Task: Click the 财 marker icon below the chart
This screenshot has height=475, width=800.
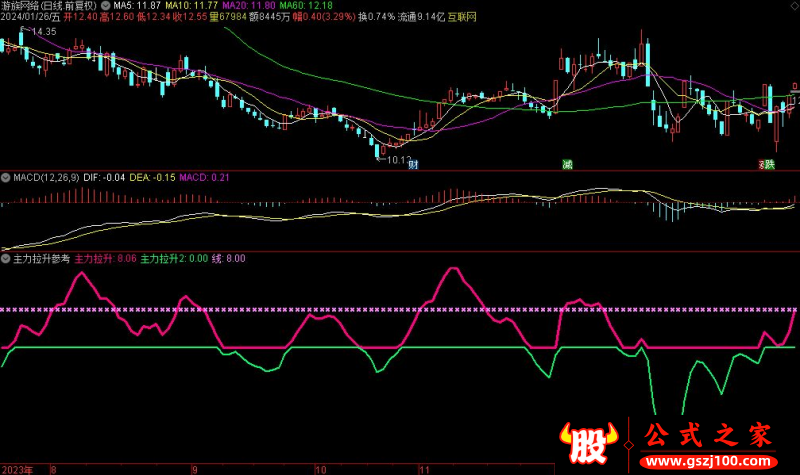Action: (412, 164)
